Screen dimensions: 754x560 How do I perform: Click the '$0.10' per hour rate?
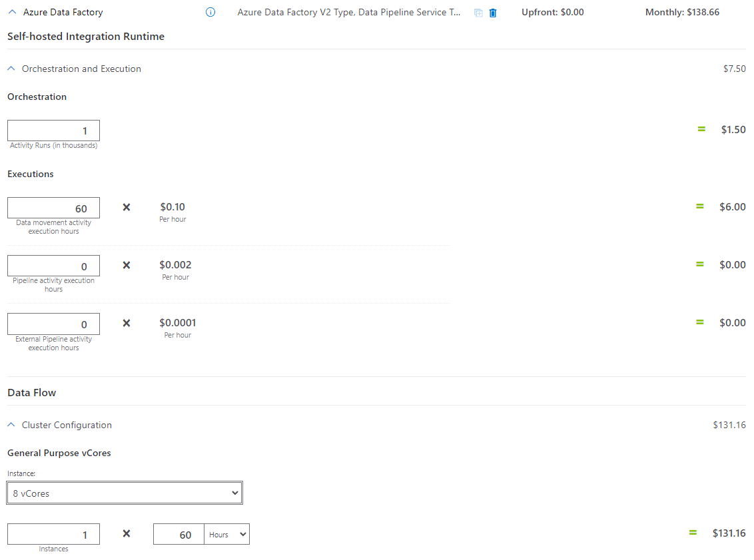[173, 207]
